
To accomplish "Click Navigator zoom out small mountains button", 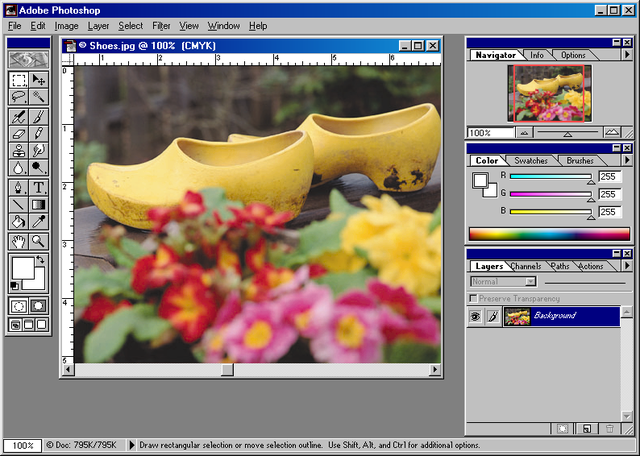I will (x=524, y=133).
